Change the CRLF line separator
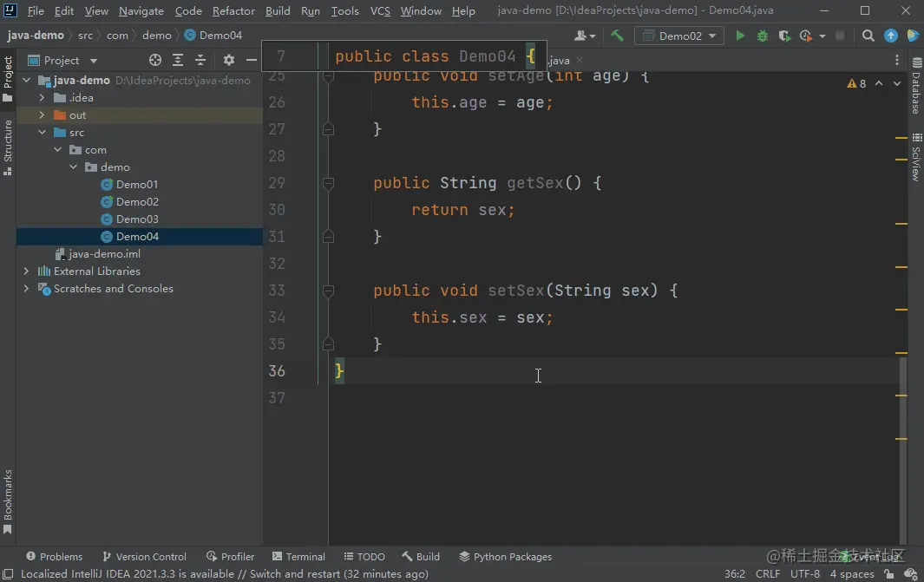The height and width of the screenshot is (582, 924). (x=768, y=573)
